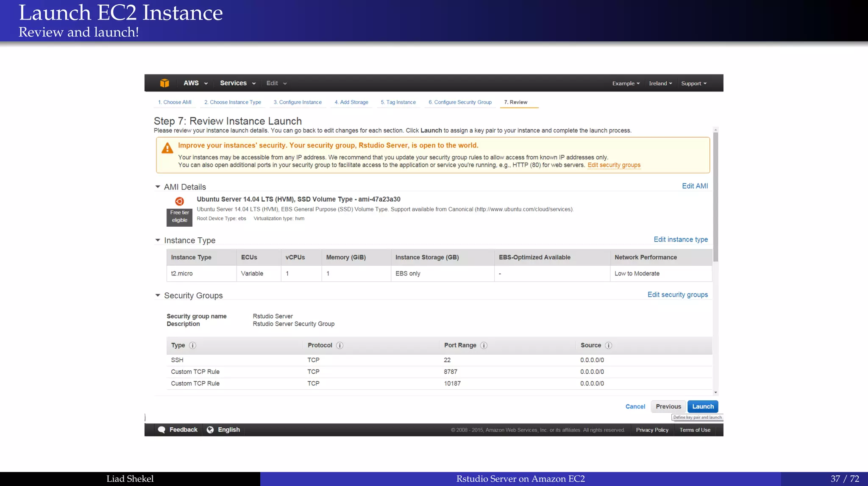
Task: Open the Support dropdown menu
Action: pyautogui.click(x=694, y=83)
